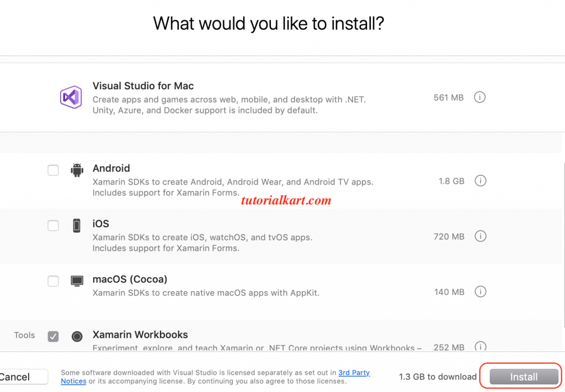Select the Android title text
This screenshot has width=565, height=392.
(111, 168)
